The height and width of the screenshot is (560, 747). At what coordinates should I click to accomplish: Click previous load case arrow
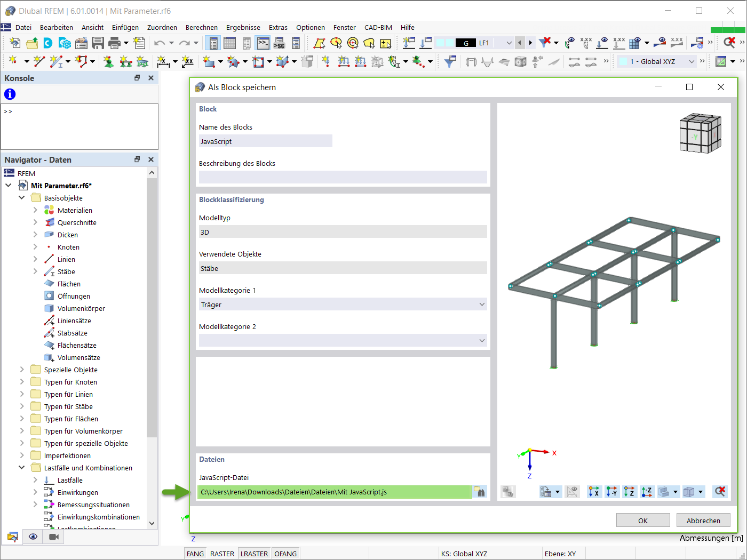[x=520, y=43]
